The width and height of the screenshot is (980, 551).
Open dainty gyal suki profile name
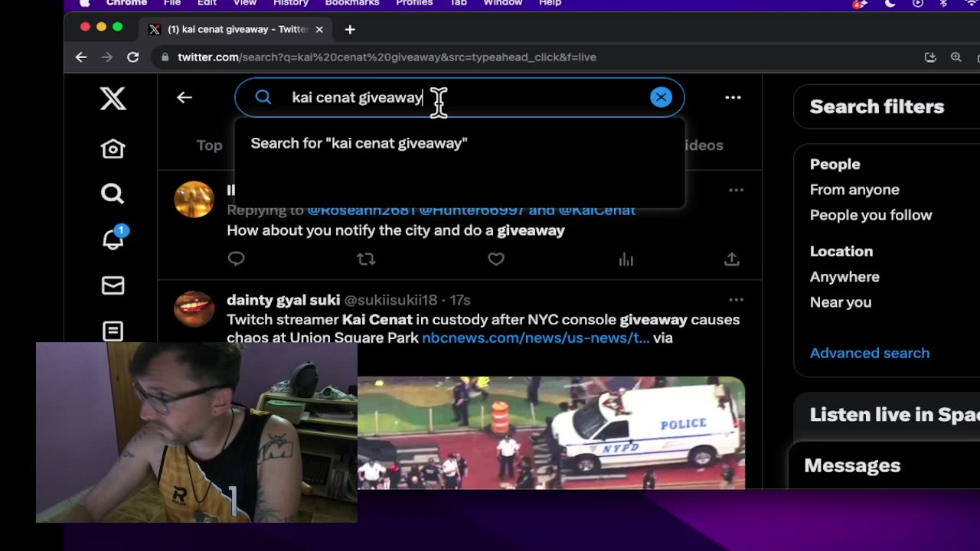(283, 300)
